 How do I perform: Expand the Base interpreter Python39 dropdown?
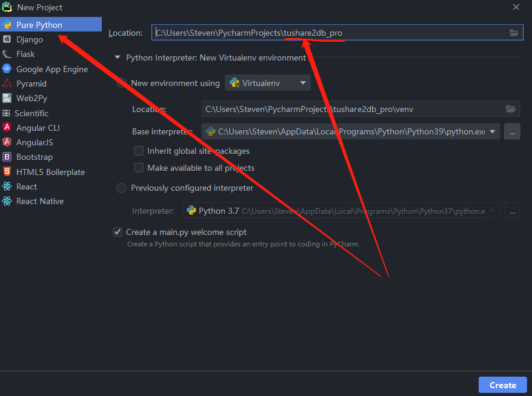[492, 131]
